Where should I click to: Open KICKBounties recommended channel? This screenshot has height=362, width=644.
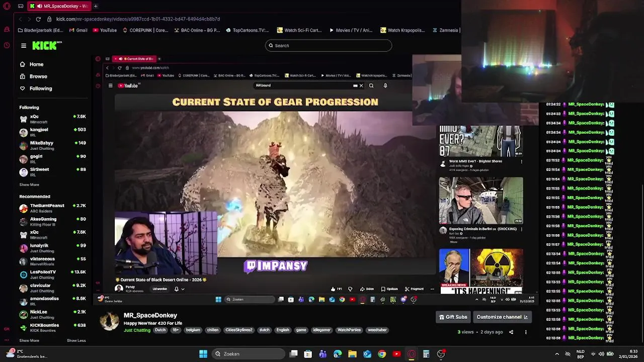pyautogui.click(x=52, y=328)
